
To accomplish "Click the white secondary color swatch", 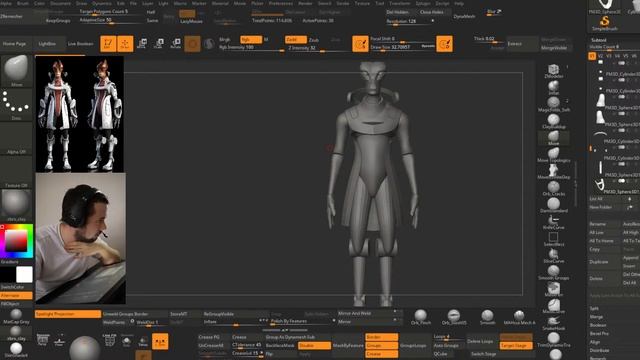I will click(x=24, y=274).
